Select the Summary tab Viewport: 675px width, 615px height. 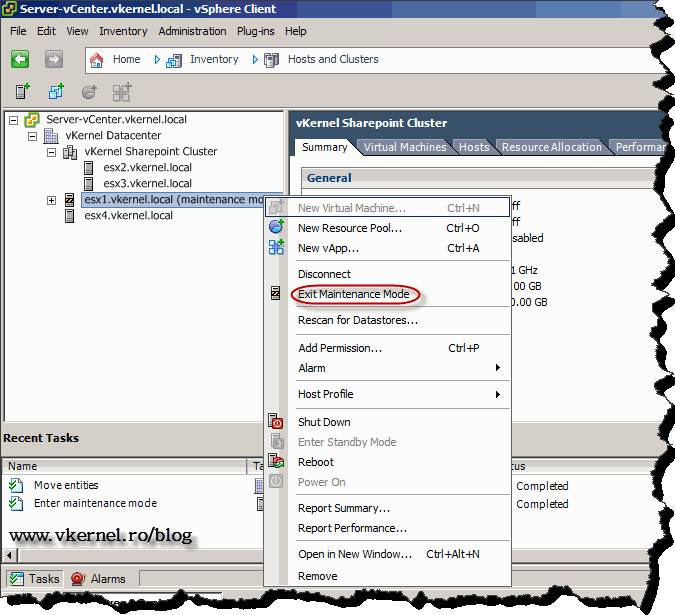coord(325,147)
